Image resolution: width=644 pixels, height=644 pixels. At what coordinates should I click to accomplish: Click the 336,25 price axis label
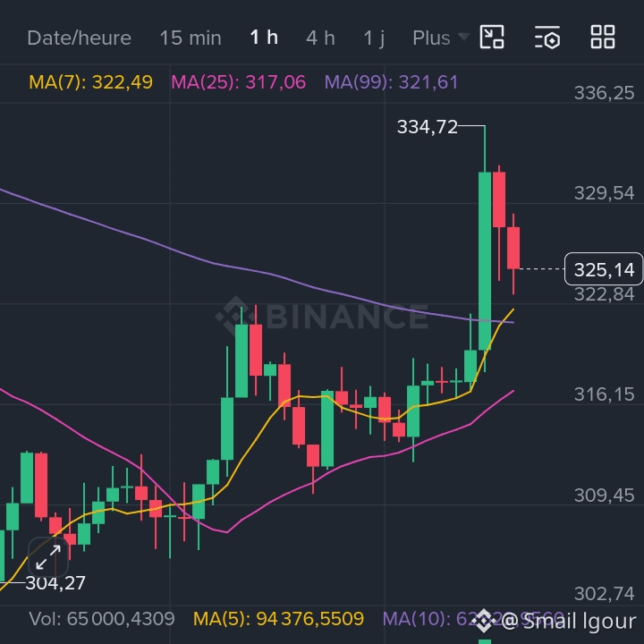click(604, 93)
